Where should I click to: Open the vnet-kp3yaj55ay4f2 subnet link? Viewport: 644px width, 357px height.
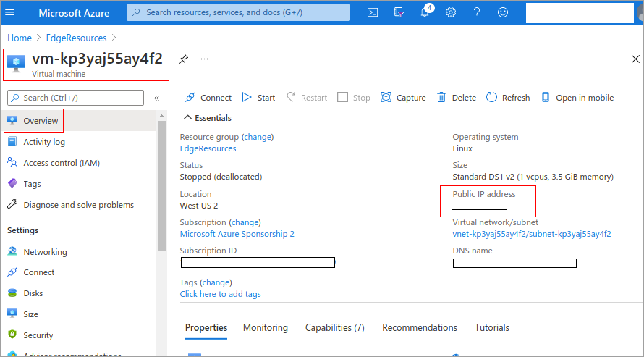pyautogui.click(x=531, y=234)
